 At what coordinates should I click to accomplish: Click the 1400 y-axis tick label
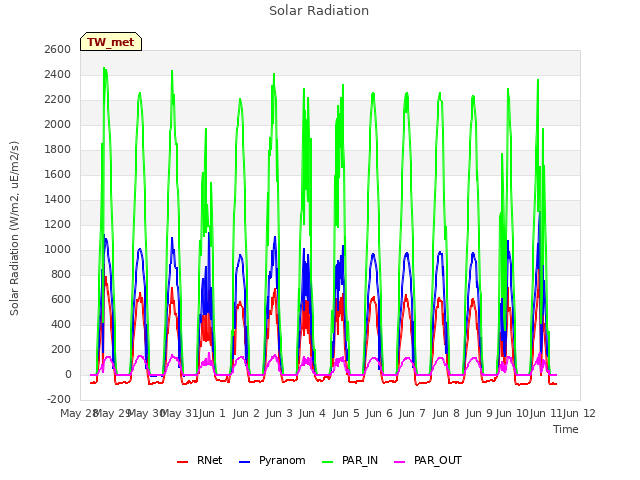(x=58, y=200)
